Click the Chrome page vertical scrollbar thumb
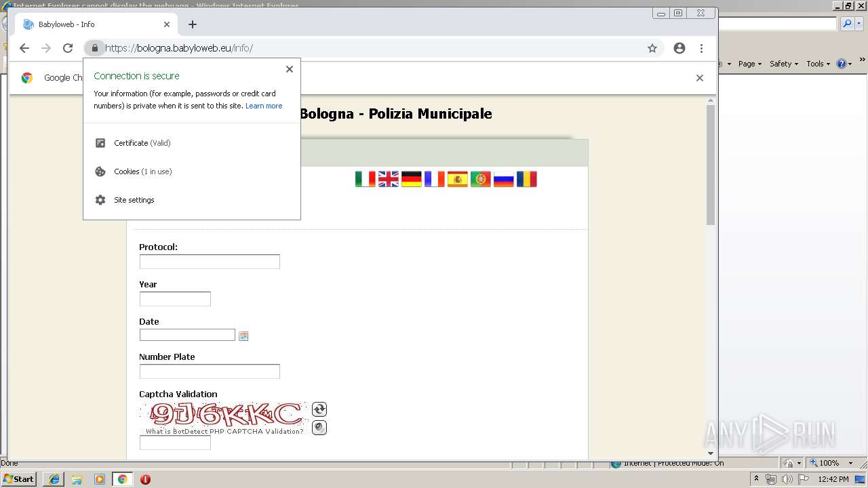868x488 pixels. point(711,165)
